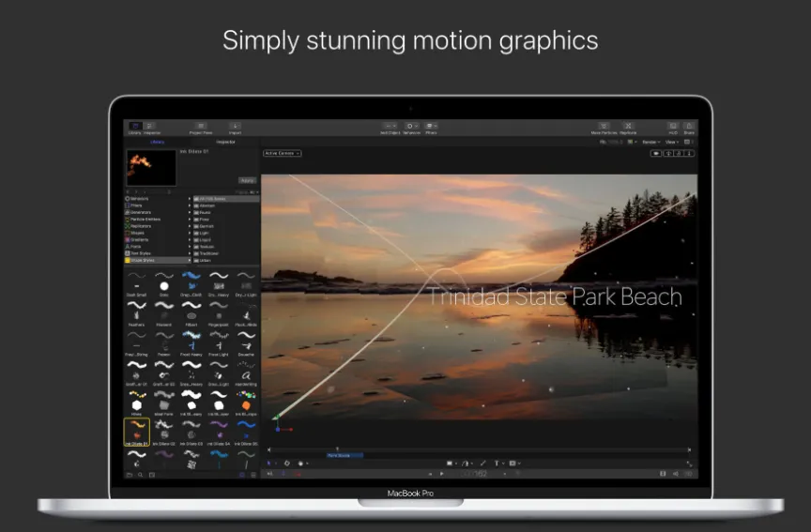811x532 pixels.
Task: Select the Text Styles library category
Action: point(158,253)
